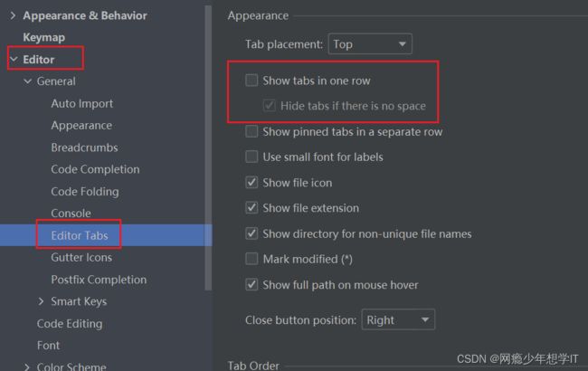Open the Tab placement dropdown
Screen dimensions: 588x371
pos(370,44)
